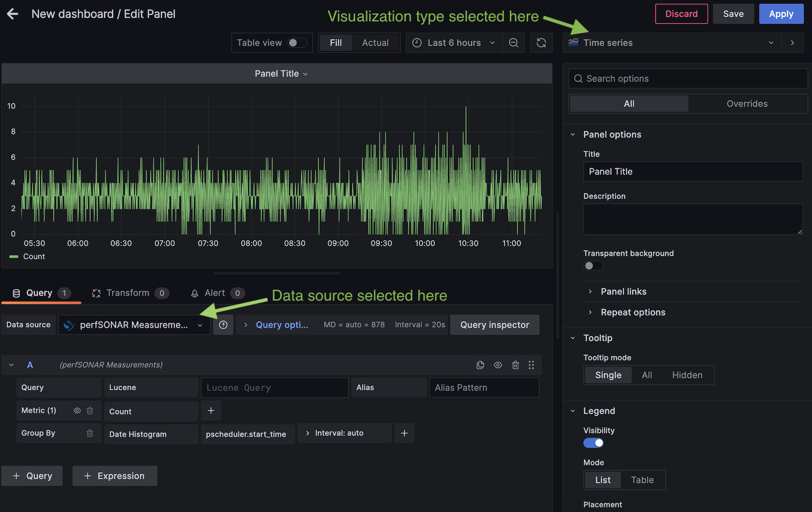Duplicate query A with the copy icon
Viewport: 812px width, 512px height.
pos(480,365)
